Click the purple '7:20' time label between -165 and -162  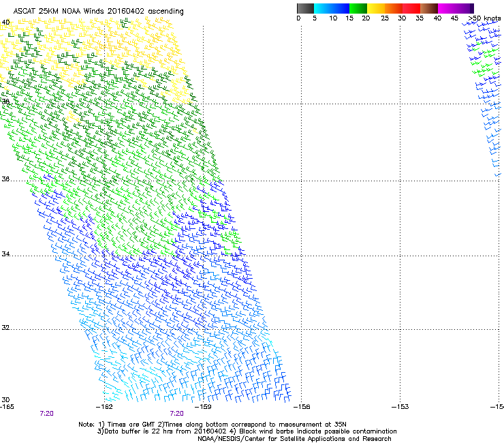(x=46, y=414)
